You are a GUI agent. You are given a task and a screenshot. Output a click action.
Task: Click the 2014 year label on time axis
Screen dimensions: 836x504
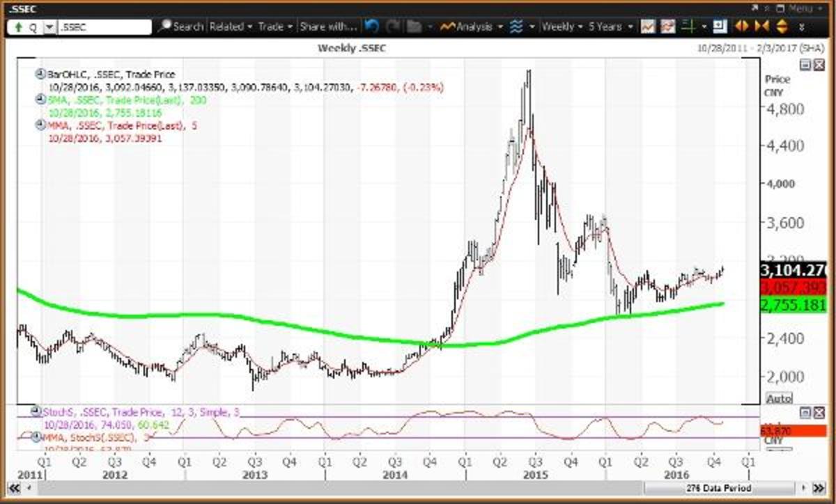point(394,474)
